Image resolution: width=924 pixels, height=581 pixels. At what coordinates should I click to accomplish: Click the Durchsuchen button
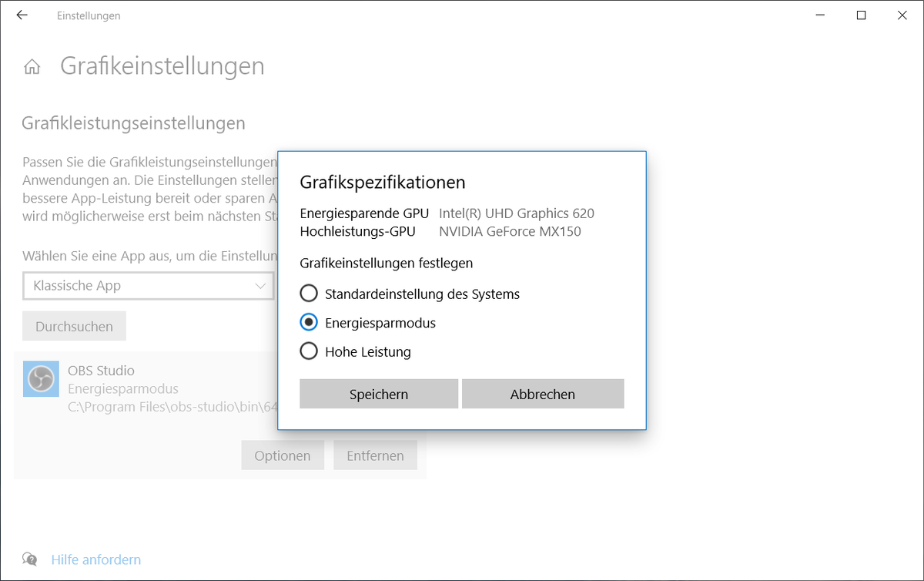(x=74, y=327)
